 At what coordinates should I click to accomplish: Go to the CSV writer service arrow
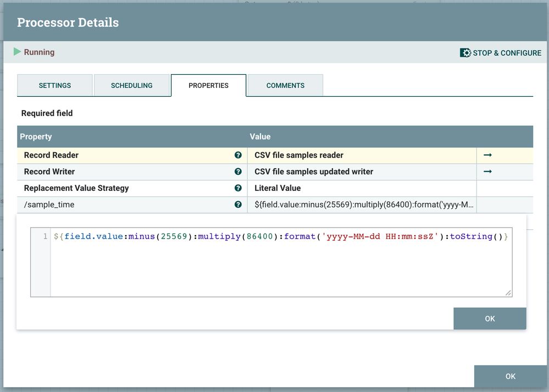pyautogui.click(x=487, y=172)
